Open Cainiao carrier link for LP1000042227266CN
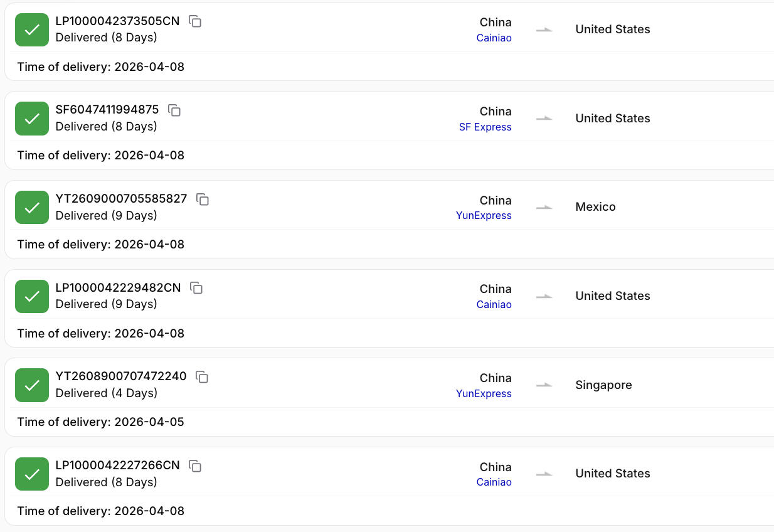The image size is (774, 532). pos(494,482)
